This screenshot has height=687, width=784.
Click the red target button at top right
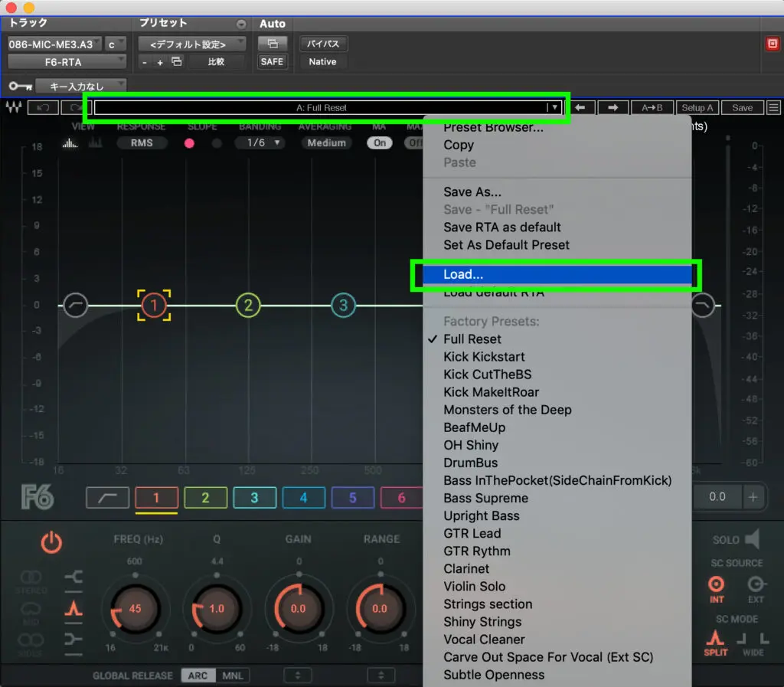772,44
